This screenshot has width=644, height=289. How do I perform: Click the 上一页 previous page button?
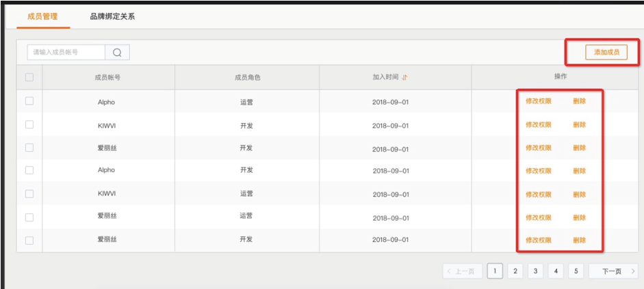tap(463, 271)
